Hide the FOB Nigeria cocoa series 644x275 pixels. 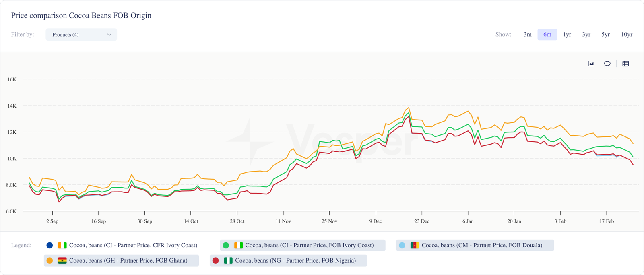coord(295,261)
